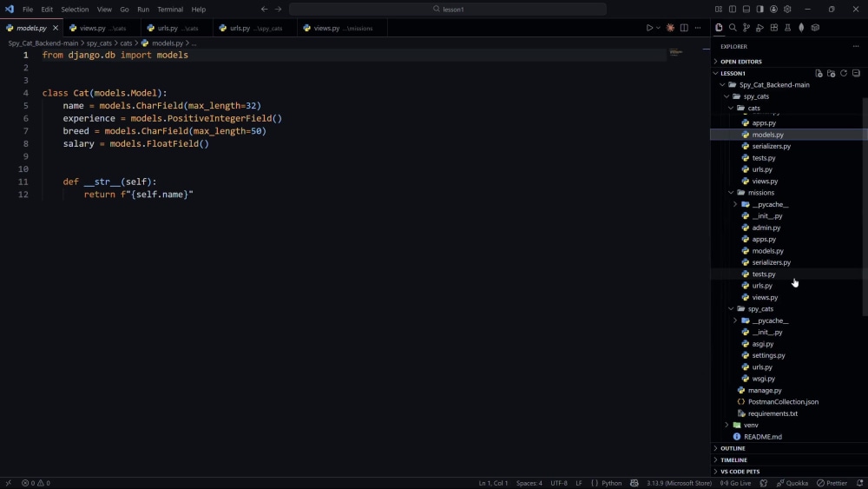Create a new file in LESSON1

point(819,73)
